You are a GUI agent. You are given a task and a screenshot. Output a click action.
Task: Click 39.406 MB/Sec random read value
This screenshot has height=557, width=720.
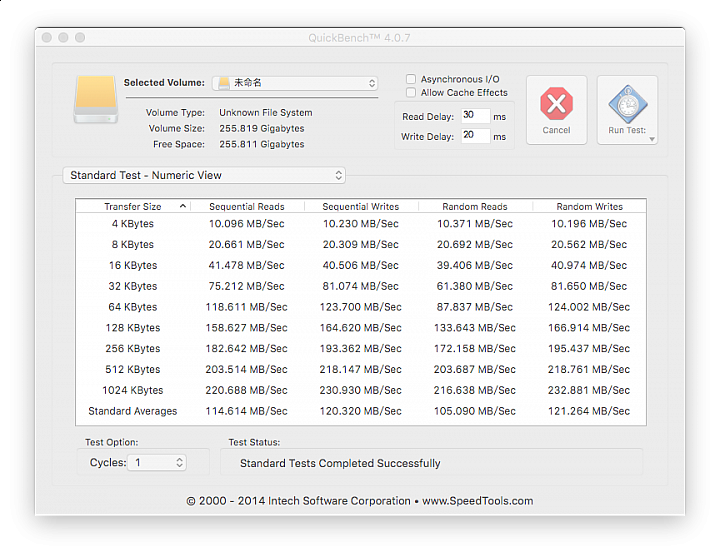point(475,265)
